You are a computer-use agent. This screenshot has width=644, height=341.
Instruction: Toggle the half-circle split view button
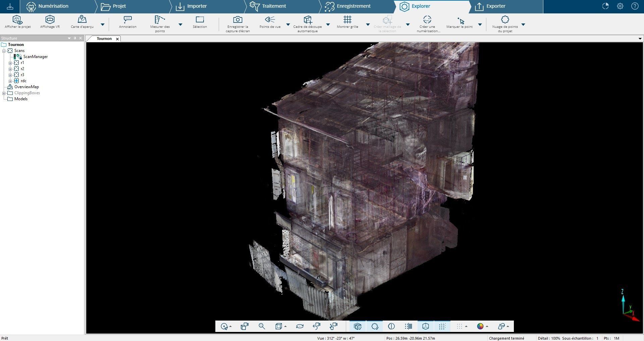click(x=391, y=326)
